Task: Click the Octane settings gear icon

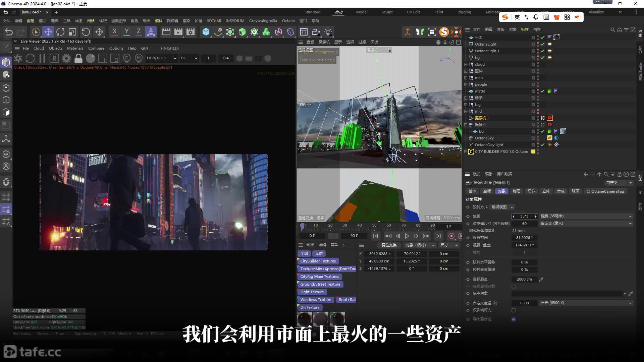Action: (66, 58)
